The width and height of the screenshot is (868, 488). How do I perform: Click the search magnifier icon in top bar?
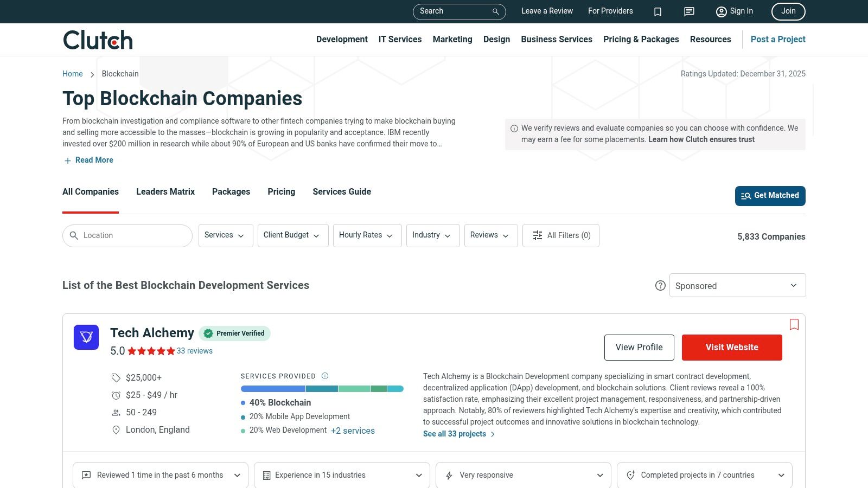pyautogui.click(x=495, y=11)
